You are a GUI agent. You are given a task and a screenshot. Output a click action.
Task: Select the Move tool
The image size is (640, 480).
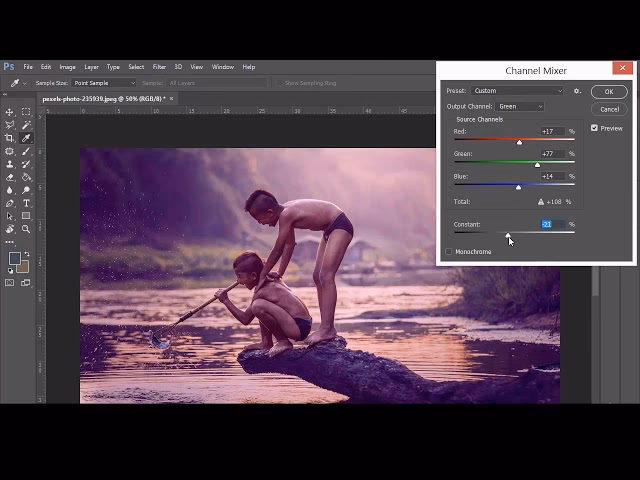click(x=9, y=112)
